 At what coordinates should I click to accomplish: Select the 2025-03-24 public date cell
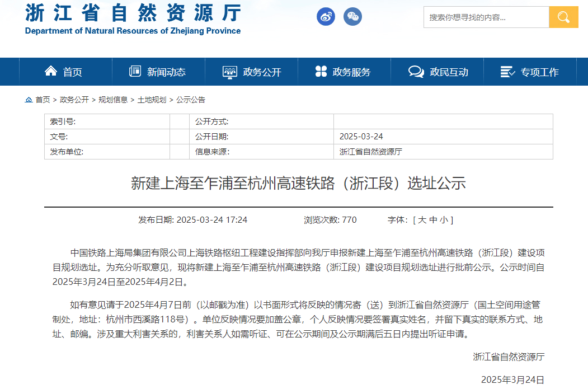[443, 137]
